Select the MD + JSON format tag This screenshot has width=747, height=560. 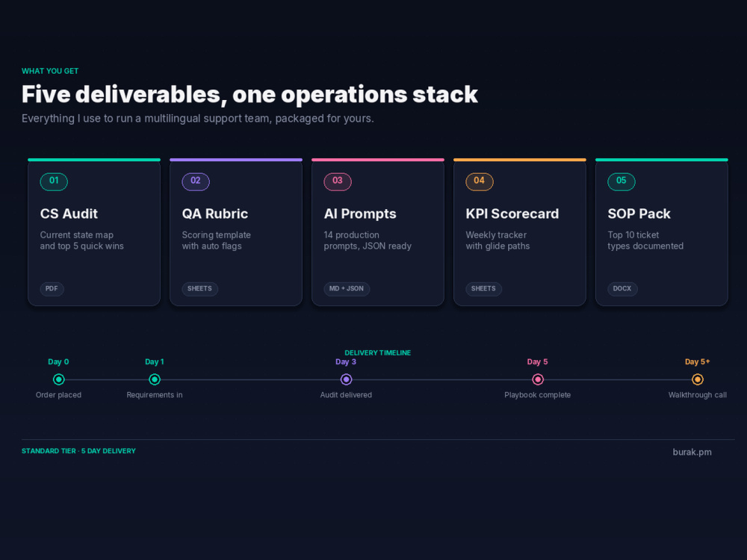click(x=347, y=289)
